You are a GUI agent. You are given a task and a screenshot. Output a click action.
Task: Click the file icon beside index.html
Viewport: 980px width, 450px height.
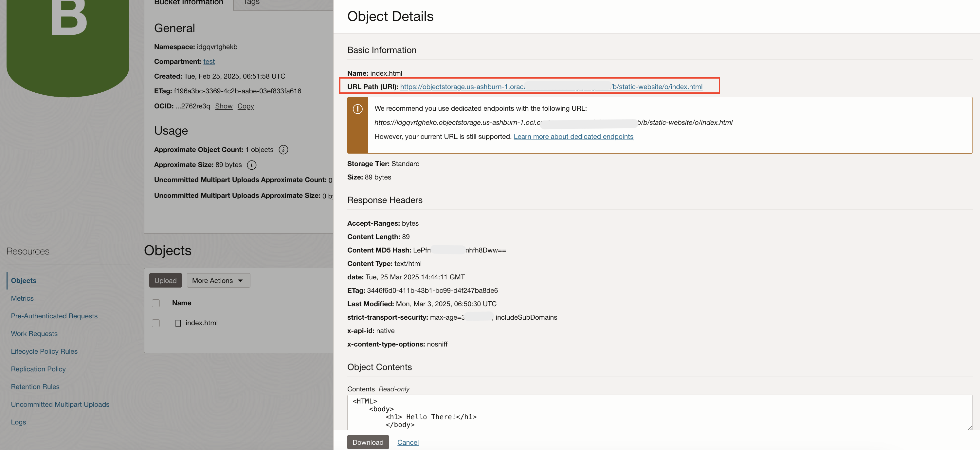pos(178,323)
